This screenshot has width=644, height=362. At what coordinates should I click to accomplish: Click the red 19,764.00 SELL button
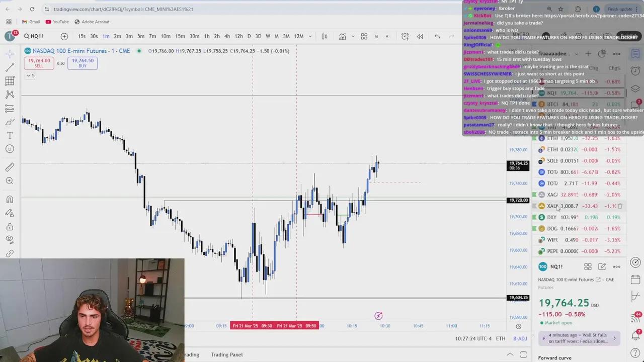point(39,63)
